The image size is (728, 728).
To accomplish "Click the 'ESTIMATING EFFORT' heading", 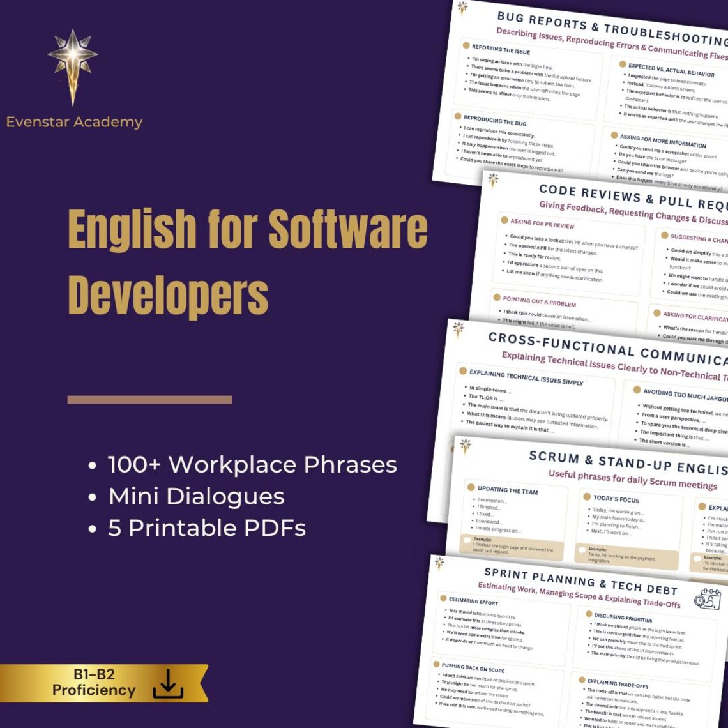I will [x=473, y=601].
